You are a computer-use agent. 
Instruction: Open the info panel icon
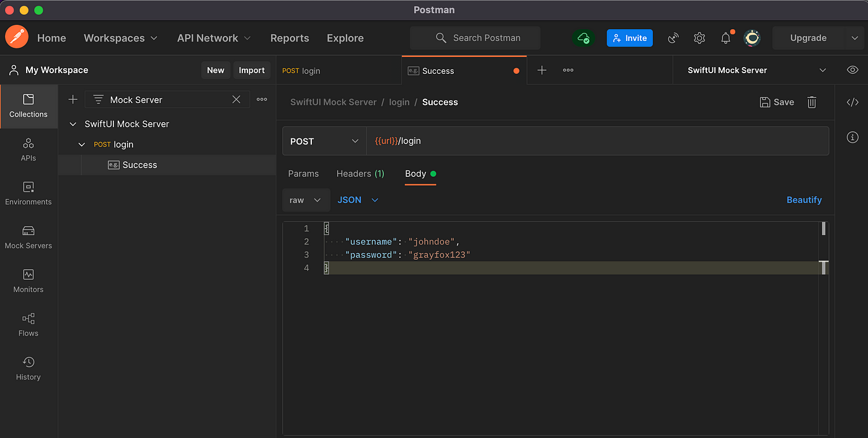852,137
